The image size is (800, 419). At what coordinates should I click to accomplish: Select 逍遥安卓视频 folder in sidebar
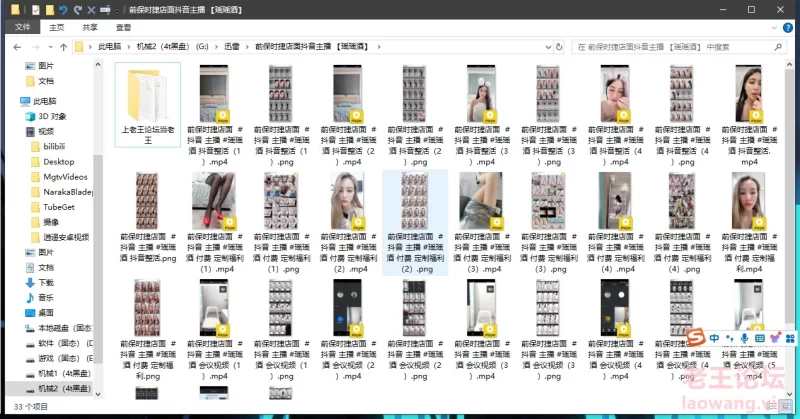66,237
